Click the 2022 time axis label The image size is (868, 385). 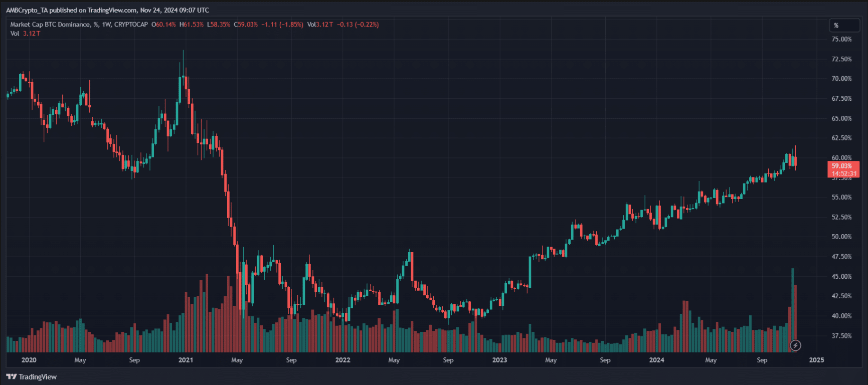pyautogui.click(x=343, y=360)
